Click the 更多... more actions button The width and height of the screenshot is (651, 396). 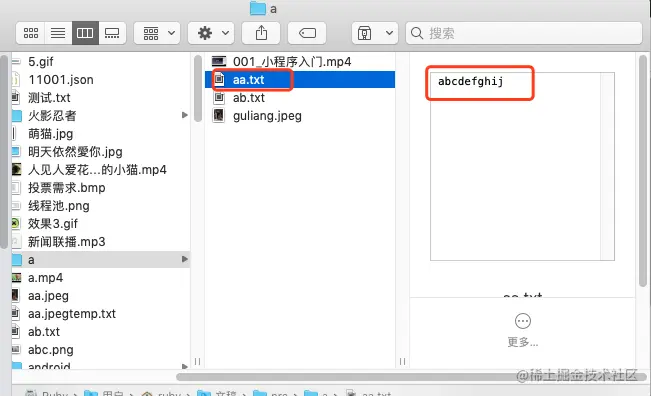523,330
